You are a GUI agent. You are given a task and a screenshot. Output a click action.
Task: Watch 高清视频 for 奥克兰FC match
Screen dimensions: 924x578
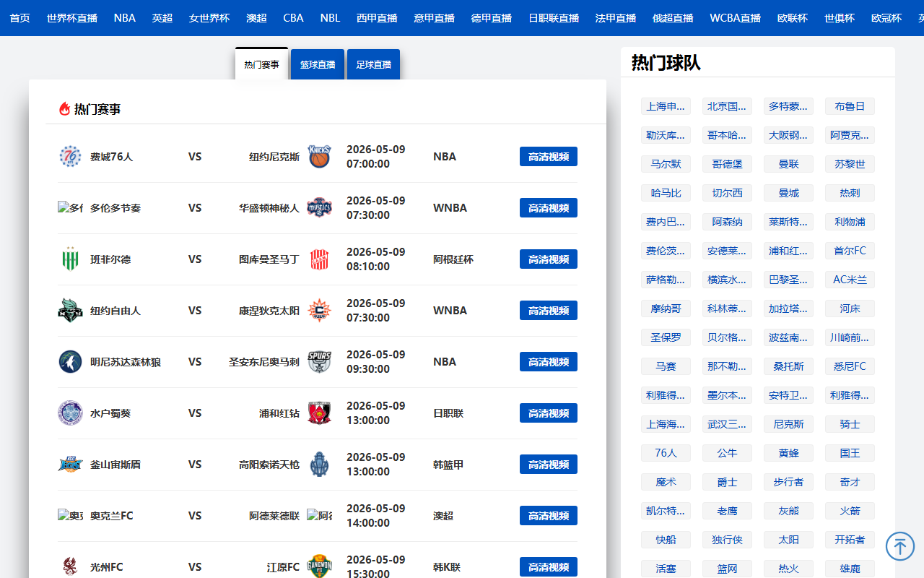click(549, 516)
